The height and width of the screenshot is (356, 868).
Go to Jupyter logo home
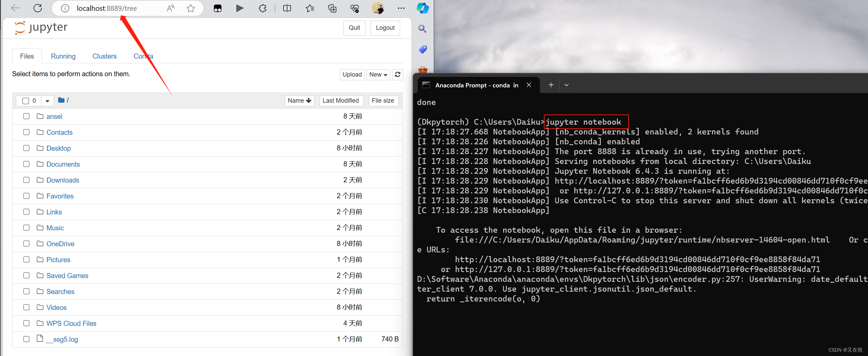pos(41,28)
